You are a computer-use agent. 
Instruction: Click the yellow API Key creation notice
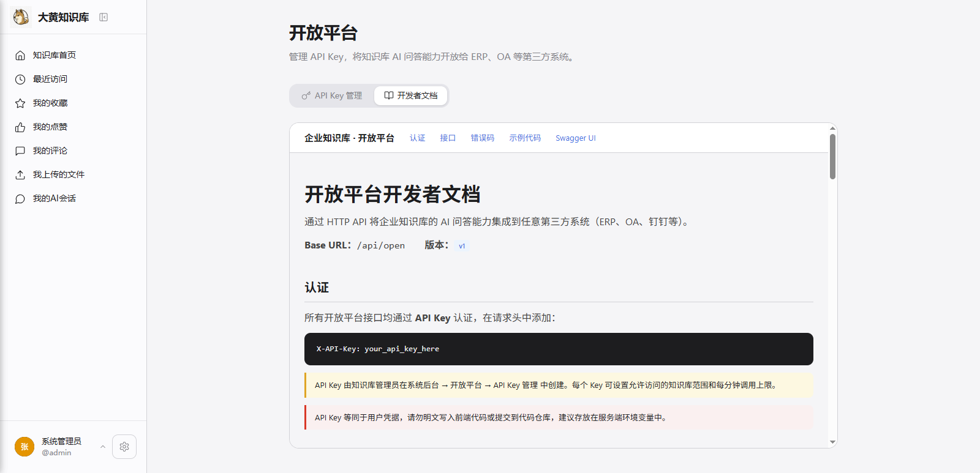coord(559,385)
